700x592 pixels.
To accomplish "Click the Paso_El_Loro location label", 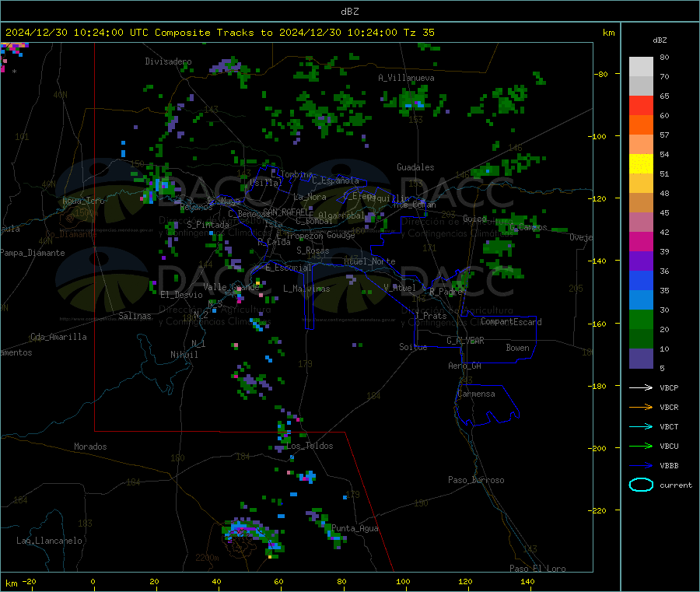I will coord(538,569).
